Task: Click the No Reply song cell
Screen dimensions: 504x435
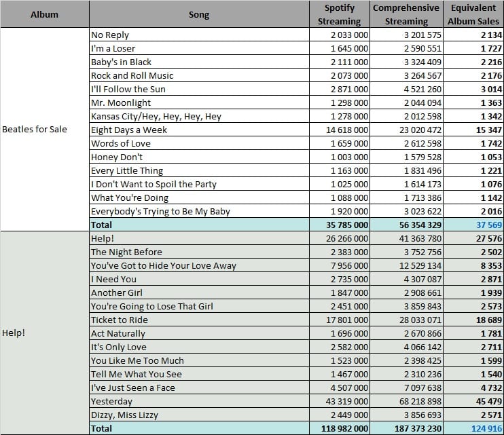Action: pos(199,35)
